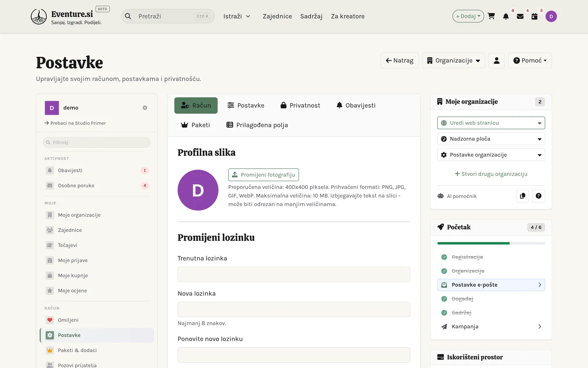Viewport: 588px width, 368px height.
Task: Switch to the Prilagođena polja tab
Action: (257, 125)
